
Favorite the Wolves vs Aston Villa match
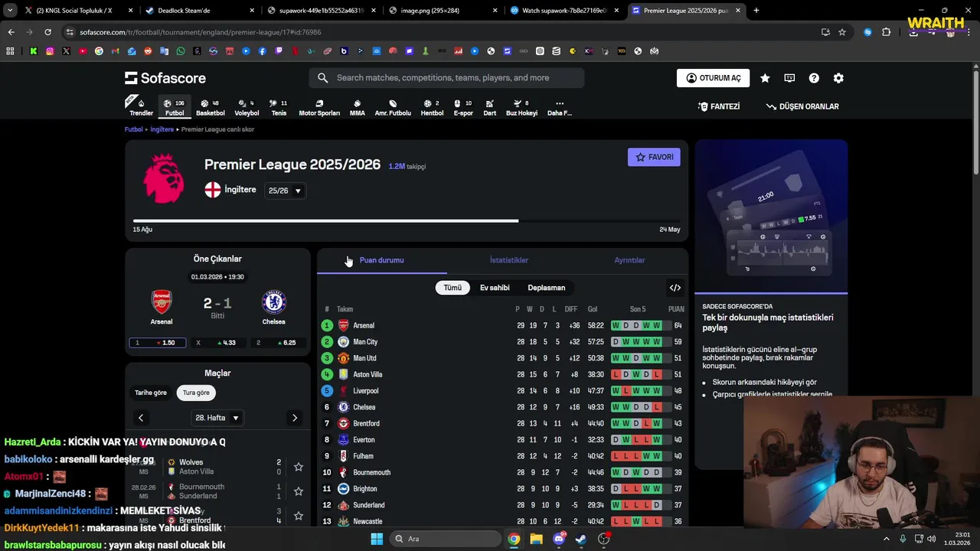click(299, 467)
